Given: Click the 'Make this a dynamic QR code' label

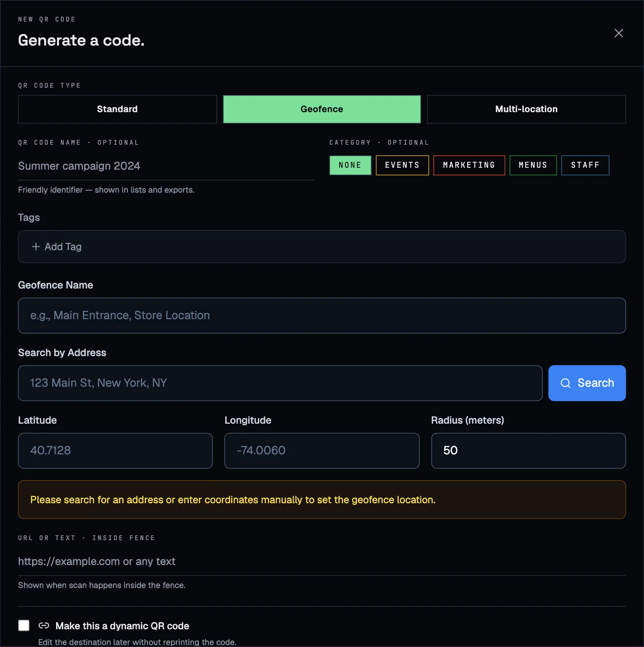Looking at the screenshot, I should coord(122,626).
